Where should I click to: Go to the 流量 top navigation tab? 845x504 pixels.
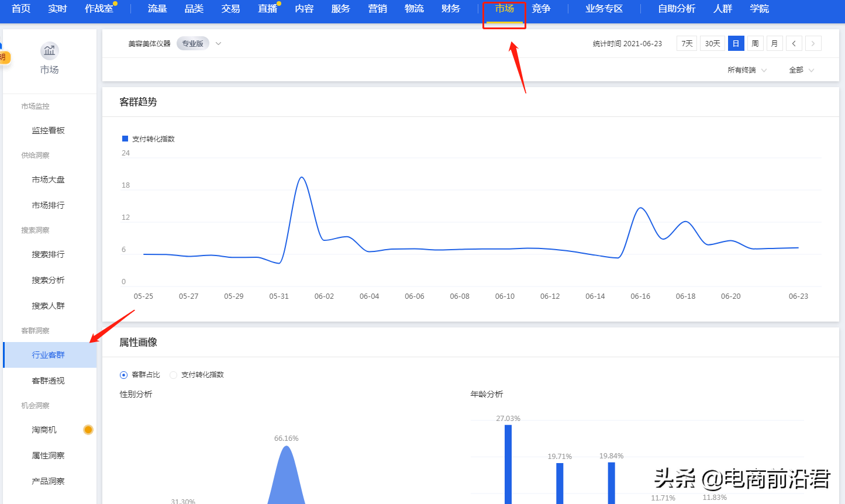click(157, 9)
